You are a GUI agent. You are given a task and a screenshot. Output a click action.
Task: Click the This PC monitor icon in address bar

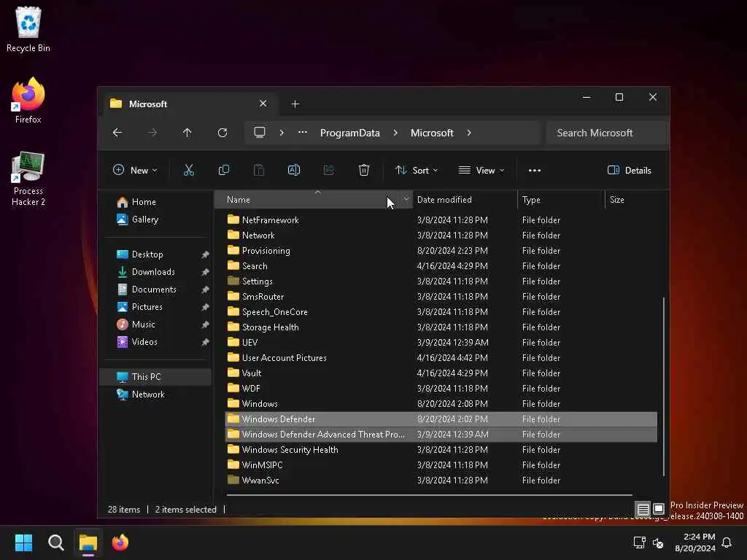click(x=260, y=133)
